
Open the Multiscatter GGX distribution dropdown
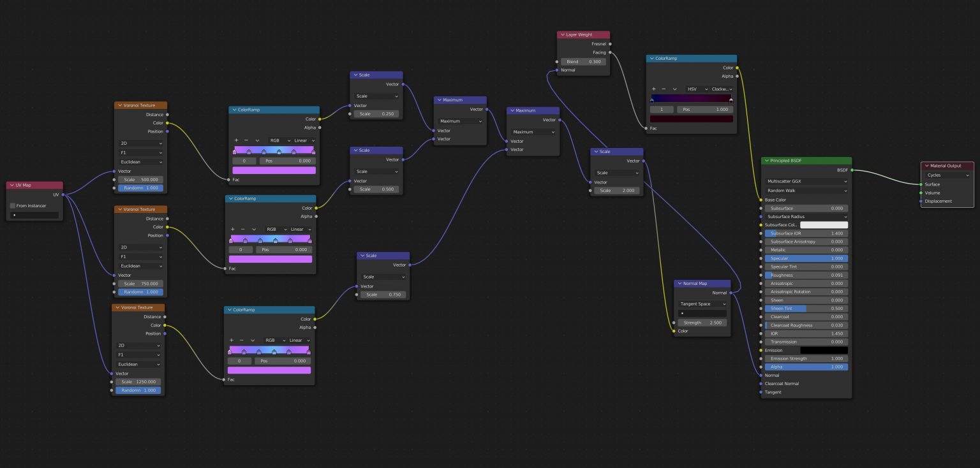point(806,181)
